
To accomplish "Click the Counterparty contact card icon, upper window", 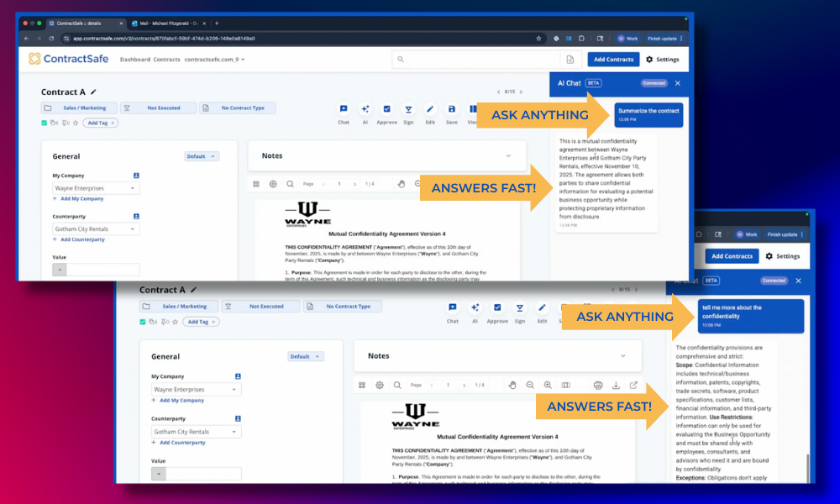I will point(136,217).
